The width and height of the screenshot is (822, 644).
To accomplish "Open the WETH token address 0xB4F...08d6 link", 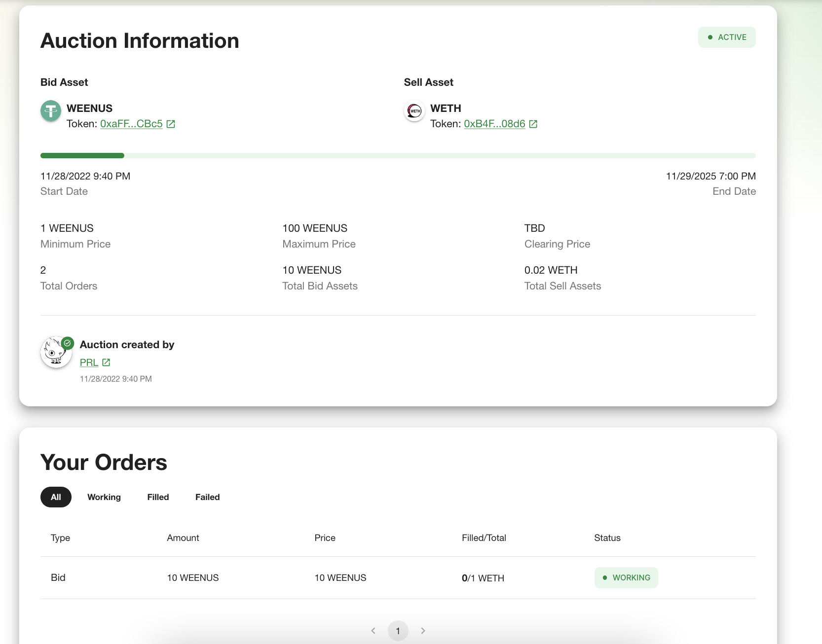I will point(494,124).
